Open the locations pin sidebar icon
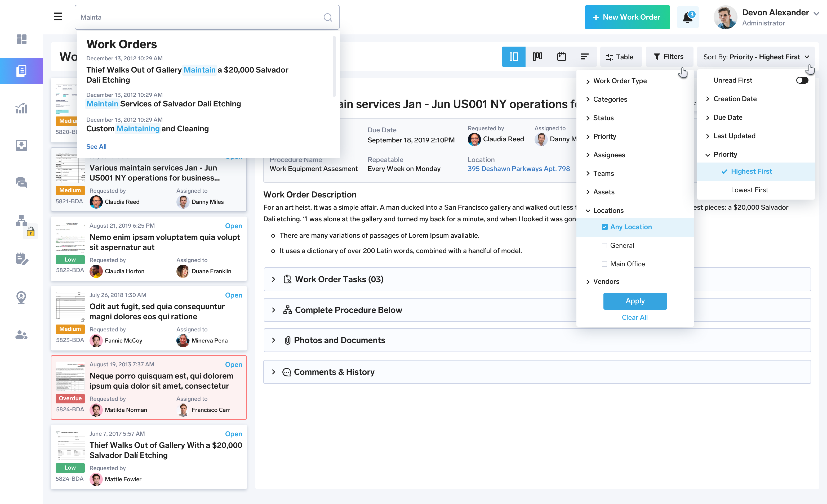Viewport: 827px width, 504px height. pos(21,297)
